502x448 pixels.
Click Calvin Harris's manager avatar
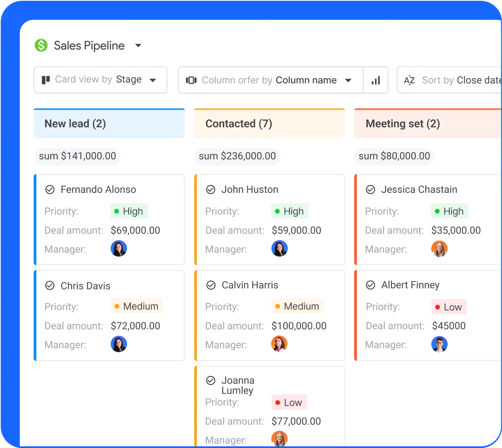[279, 344]
